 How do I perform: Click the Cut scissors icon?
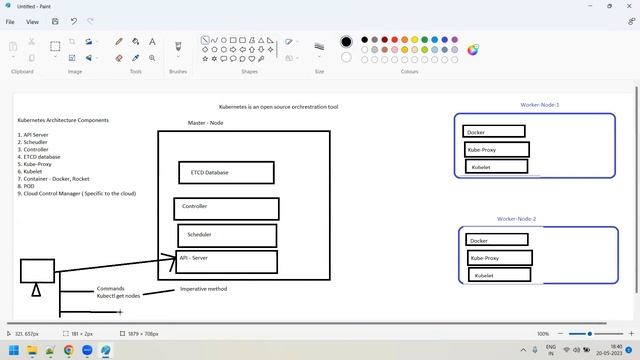[x=31, y=42]
